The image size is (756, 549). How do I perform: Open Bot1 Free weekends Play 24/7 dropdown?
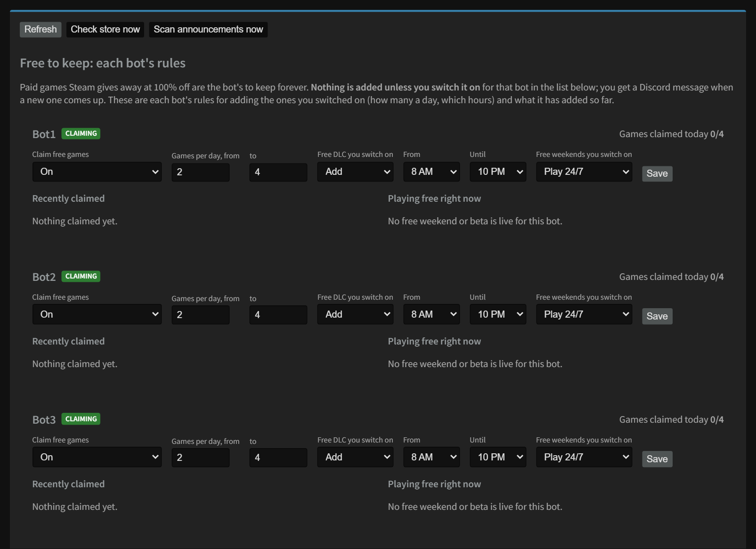point(584,172)
